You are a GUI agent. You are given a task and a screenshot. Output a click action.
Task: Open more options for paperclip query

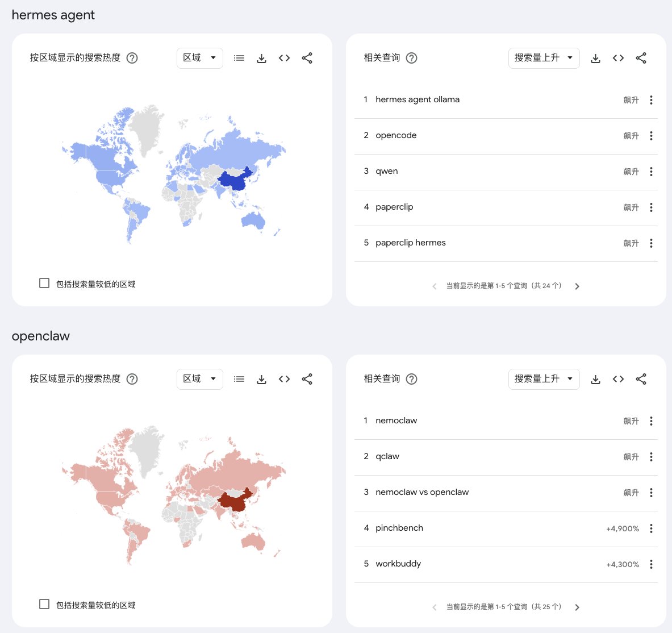[x=651, y=207]
